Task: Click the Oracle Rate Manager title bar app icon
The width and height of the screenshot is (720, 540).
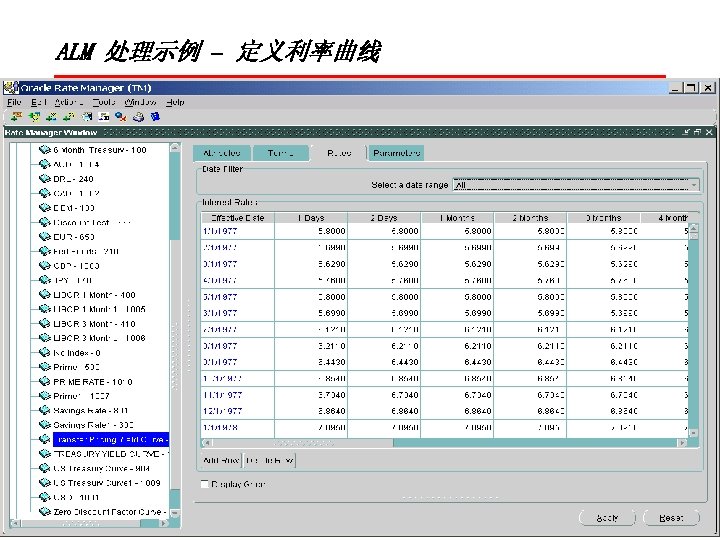Action: click(11, 87)
